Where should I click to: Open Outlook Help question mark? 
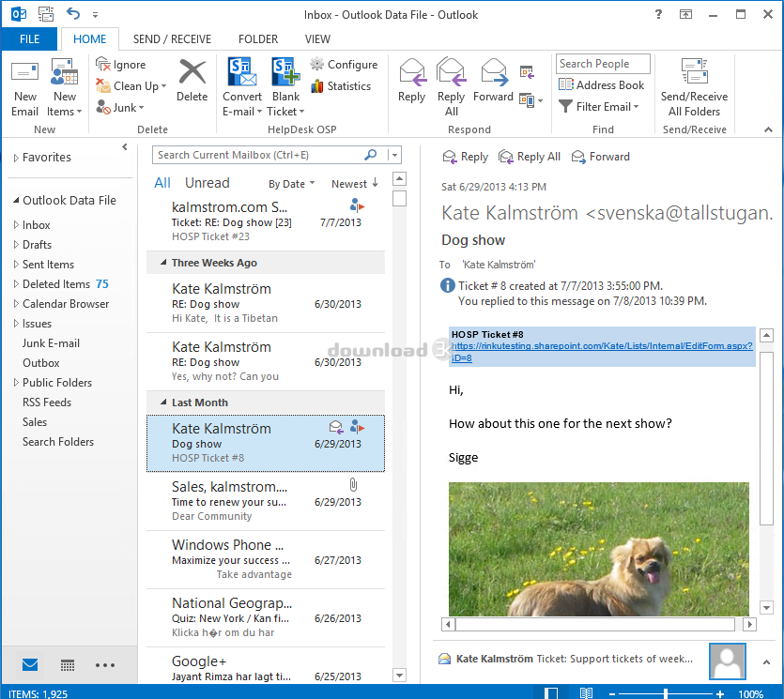point(658,14)
